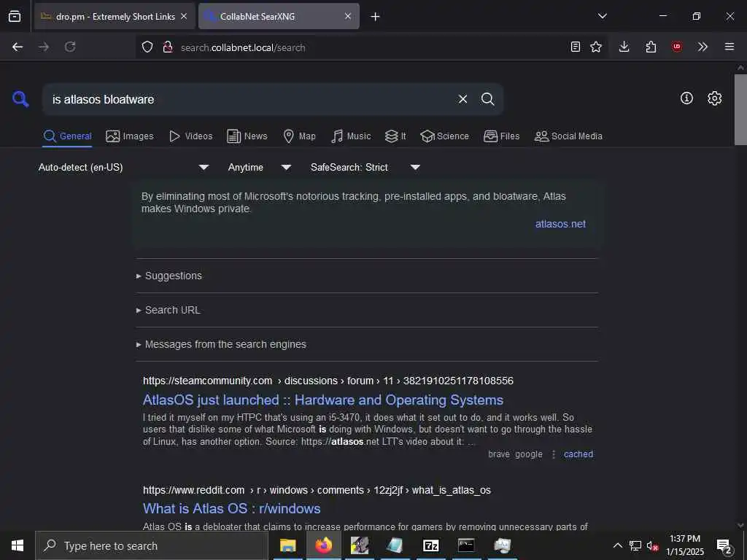Image resolution: width=747 pixels, height=560 pixels.
Task: Expand Messages from the search engines
Action: click(x=221, y=344)
